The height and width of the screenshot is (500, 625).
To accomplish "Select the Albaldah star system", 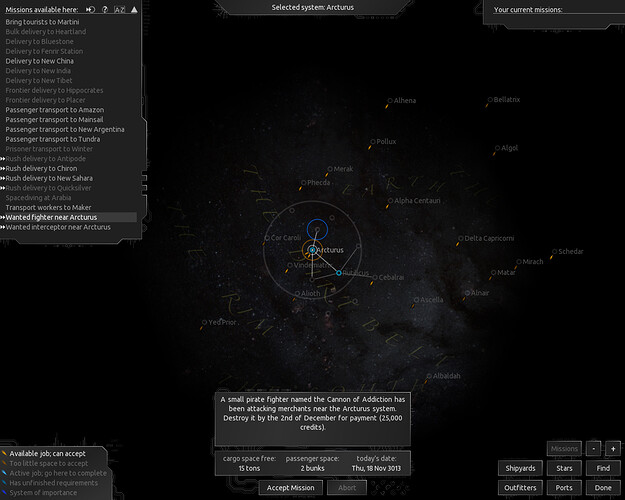I will [429, 376].
